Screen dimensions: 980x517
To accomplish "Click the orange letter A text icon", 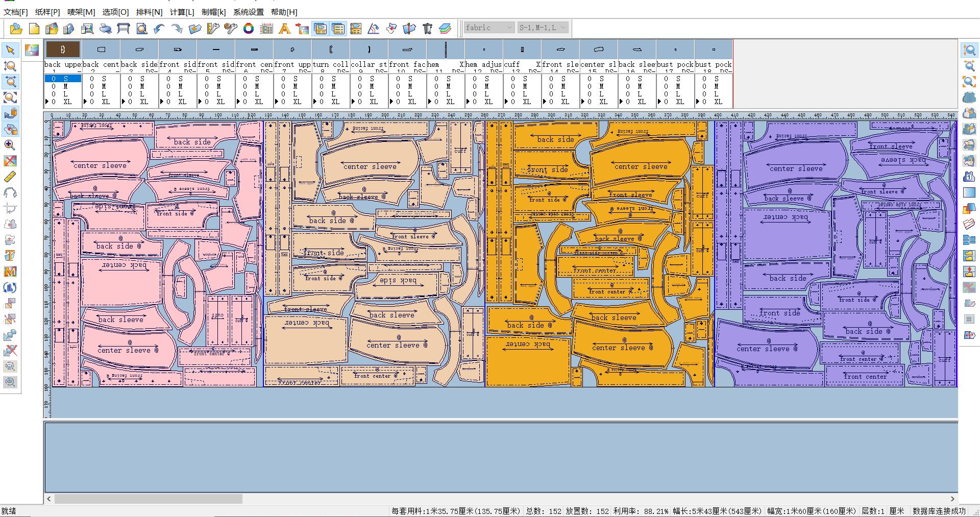I will coord(284,29).
